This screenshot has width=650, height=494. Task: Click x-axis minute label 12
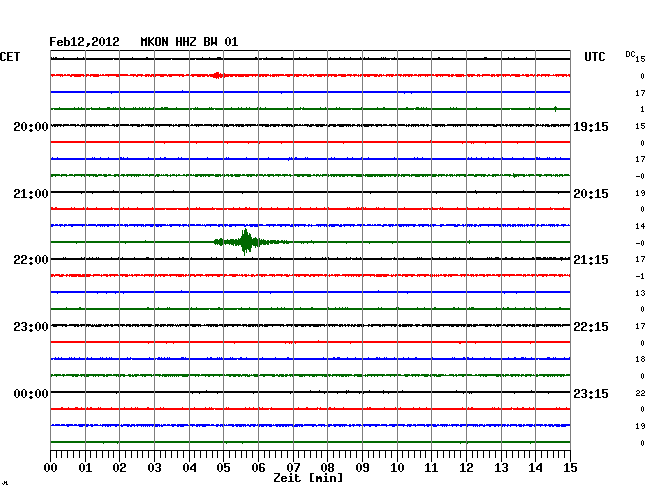click(466, 468)
